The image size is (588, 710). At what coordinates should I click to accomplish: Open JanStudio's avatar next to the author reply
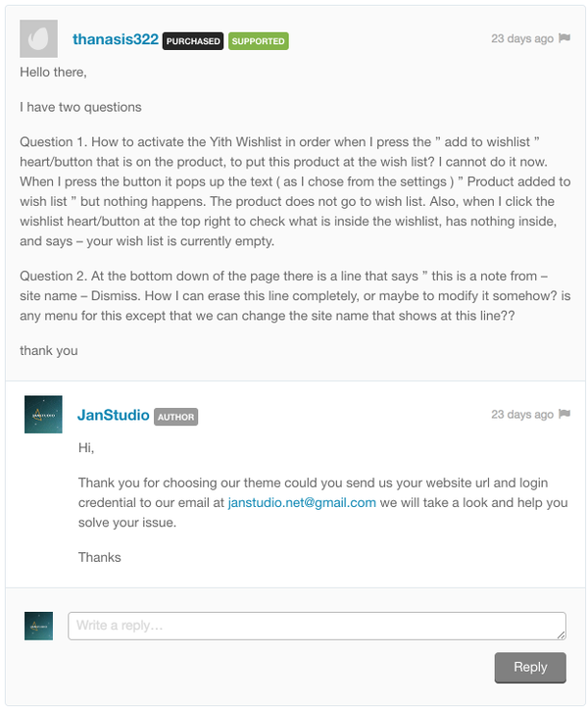click(43, 414)
